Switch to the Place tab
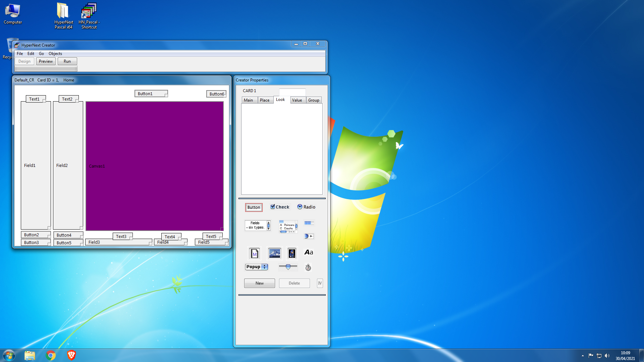The width and height of the screenshot is (644, 362). click(x=264, y=100)
